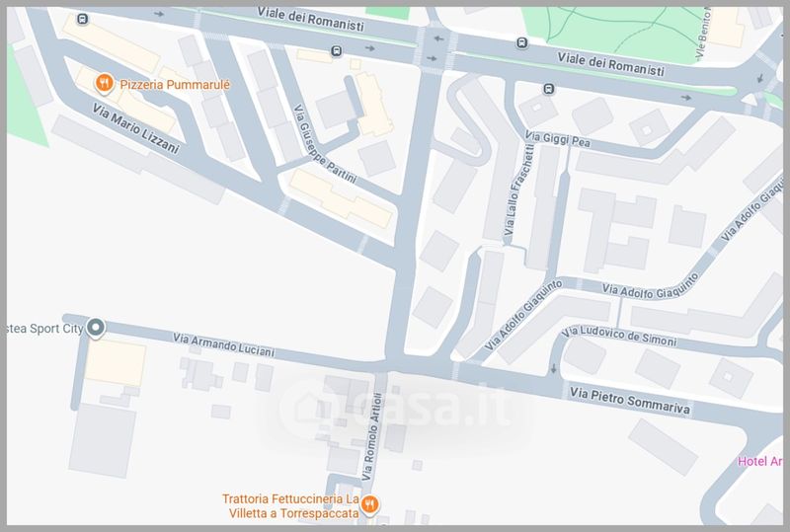Open the Trattoria Fettuccineria La Villetta a Torrespaccata label
790x532 pixels.
(x=290, y=505)
